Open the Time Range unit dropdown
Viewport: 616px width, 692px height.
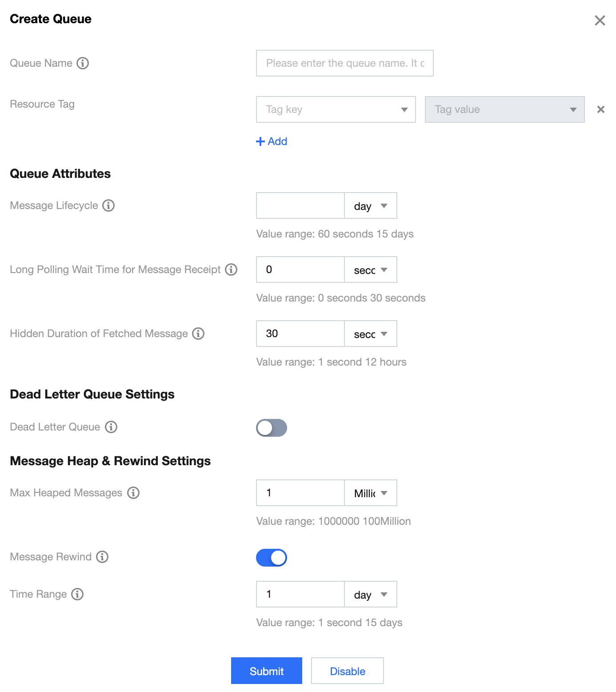point(371,595)
